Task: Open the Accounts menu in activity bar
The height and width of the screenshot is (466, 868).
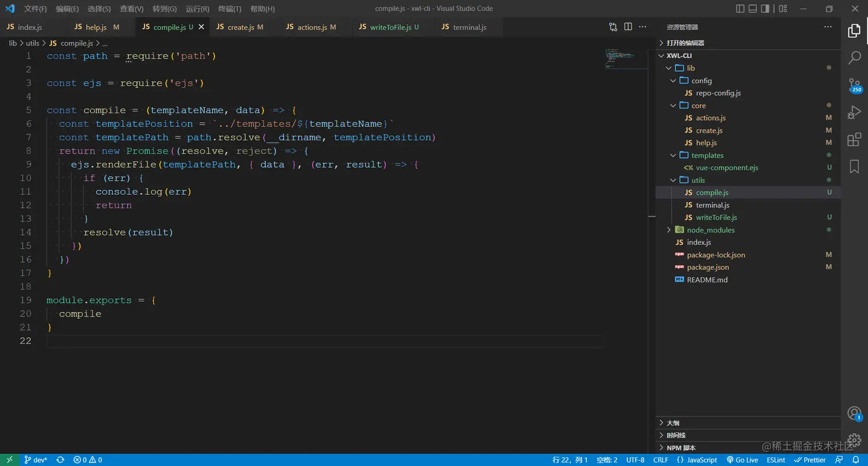Action: [854, 413]
